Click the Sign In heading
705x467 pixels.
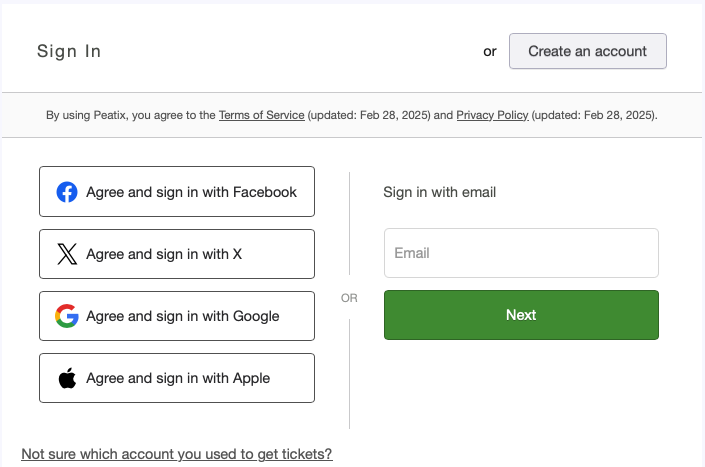(x=69, y=51)
